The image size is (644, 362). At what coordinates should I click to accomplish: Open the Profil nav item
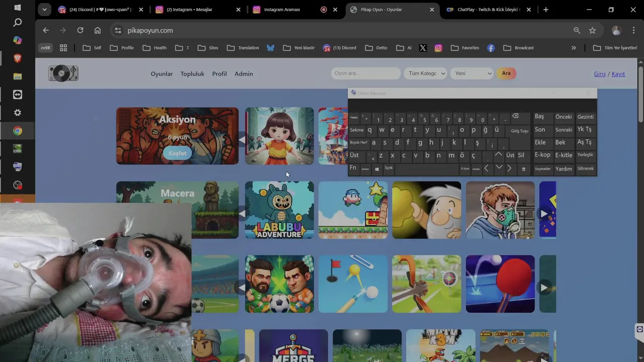(219, 74)
